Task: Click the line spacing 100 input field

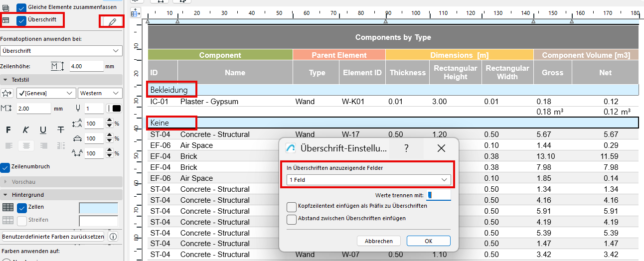Action: (94, 123)
